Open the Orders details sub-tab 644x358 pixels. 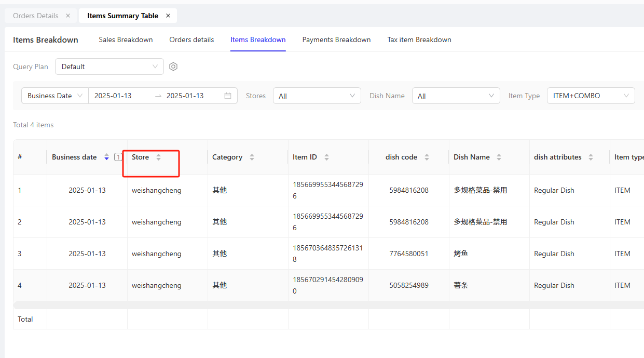[191, 39]
